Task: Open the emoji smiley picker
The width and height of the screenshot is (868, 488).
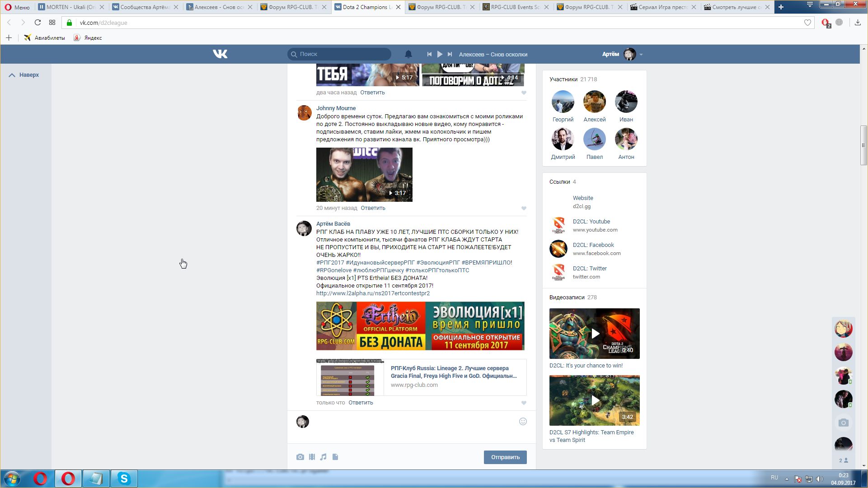Action: click(523, 421)
